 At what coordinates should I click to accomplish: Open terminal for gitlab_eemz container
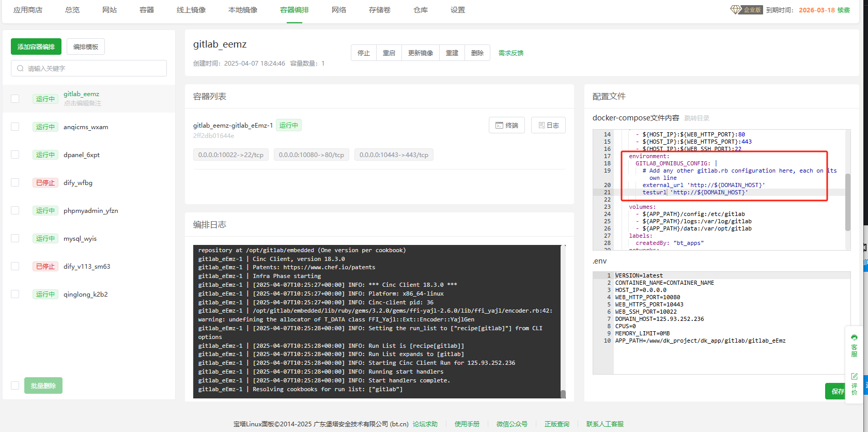(507, 125)
